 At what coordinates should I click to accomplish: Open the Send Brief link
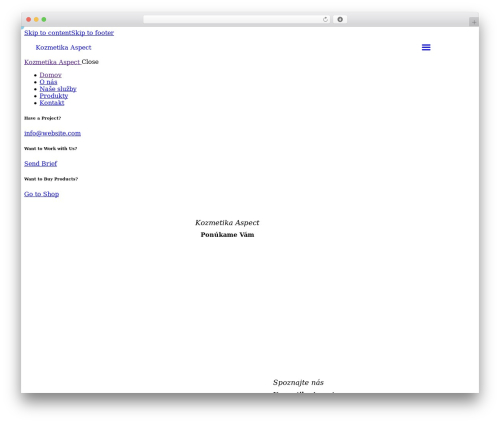pos(40,164)
